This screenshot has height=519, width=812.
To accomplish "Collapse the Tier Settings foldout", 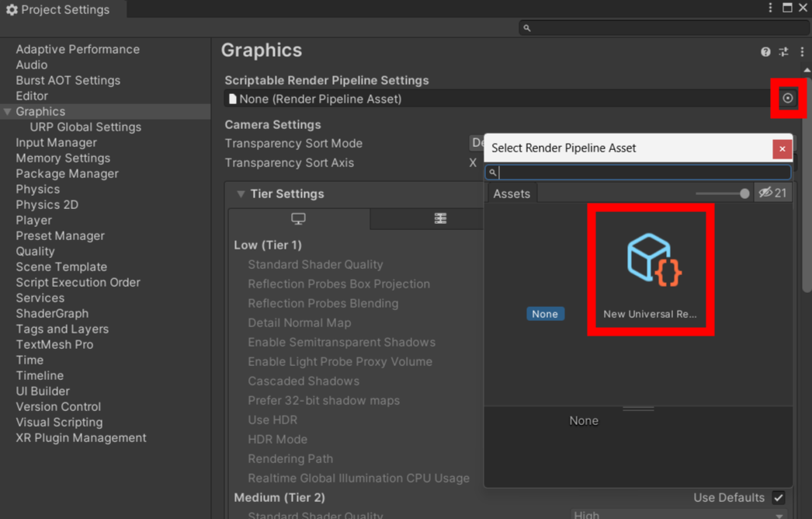I will pyautogui.click(x=241, y=194).
